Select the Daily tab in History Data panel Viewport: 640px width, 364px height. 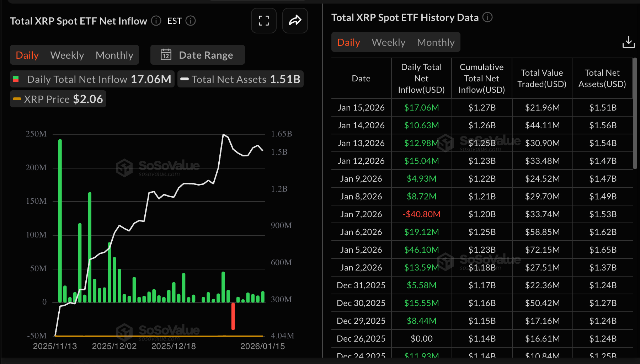[x=348, y=42]
